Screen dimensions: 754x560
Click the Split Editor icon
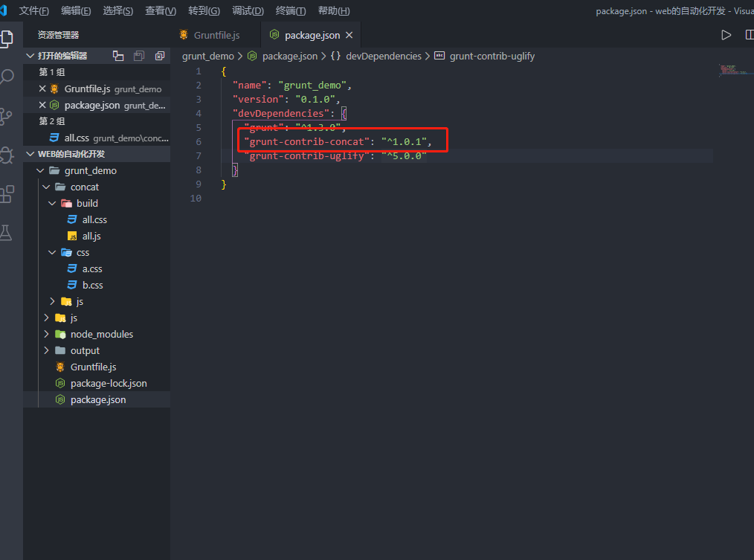tap(750, 35)
